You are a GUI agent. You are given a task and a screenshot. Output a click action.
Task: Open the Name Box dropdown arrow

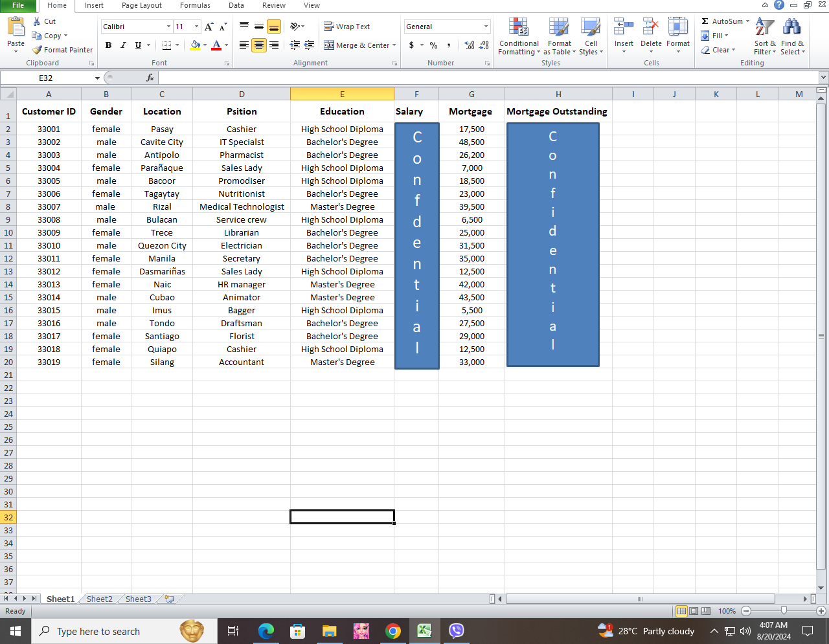click(97, 78)
